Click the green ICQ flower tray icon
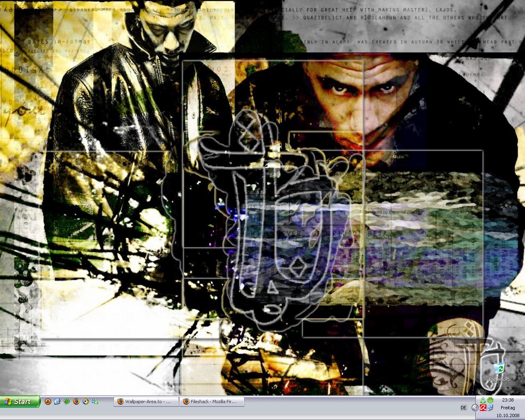The height and width of the screenshot is (420, 525). 490,400
